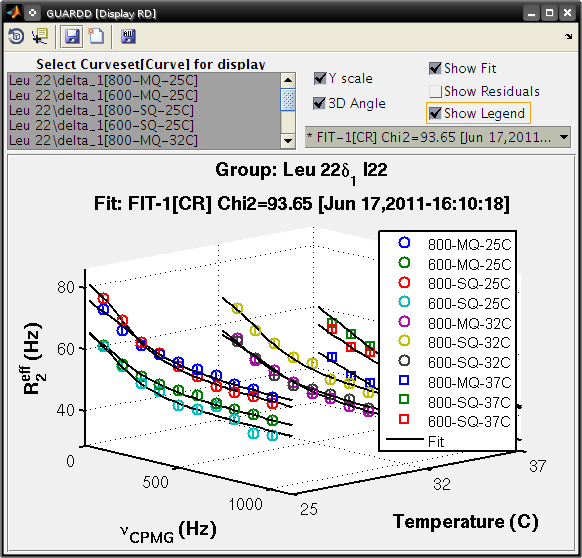The image size is (582, 558).
Task: Click the curveset list scroll up arrow
Action: [x=288, y=80]
